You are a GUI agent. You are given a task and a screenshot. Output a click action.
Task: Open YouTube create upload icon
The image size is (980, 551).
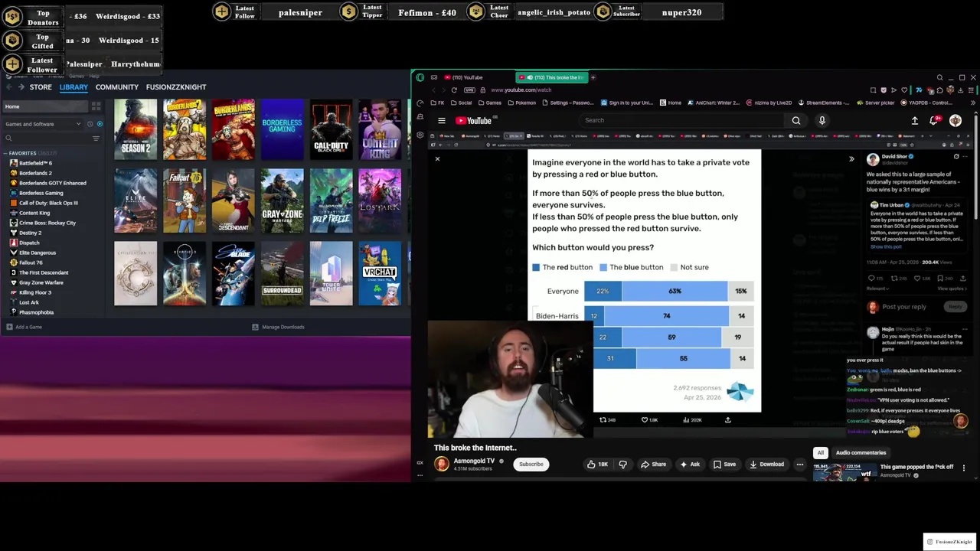click(x=915, y=120)
